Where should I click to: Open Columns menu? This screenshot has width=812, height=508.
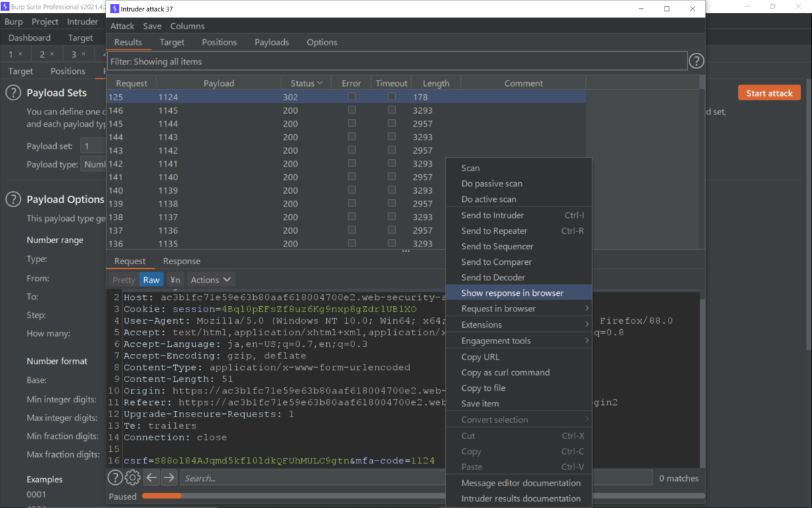[187, 26]
